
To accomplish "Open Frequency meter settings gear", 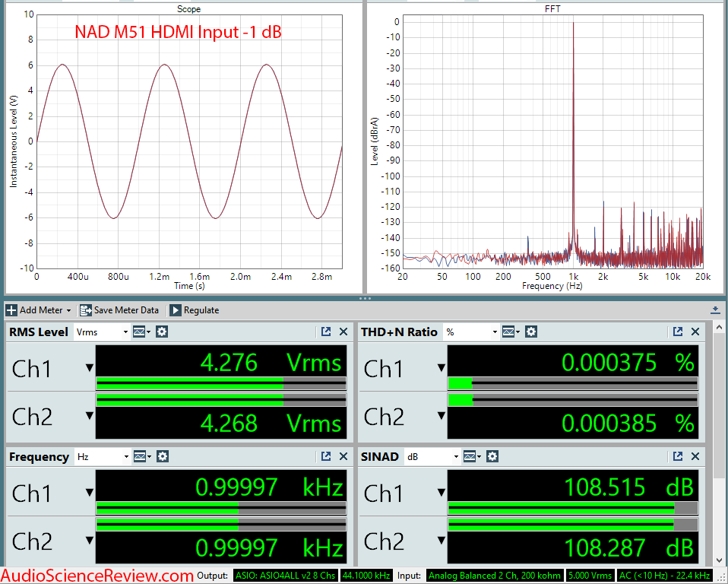I will tap(162, 457).
